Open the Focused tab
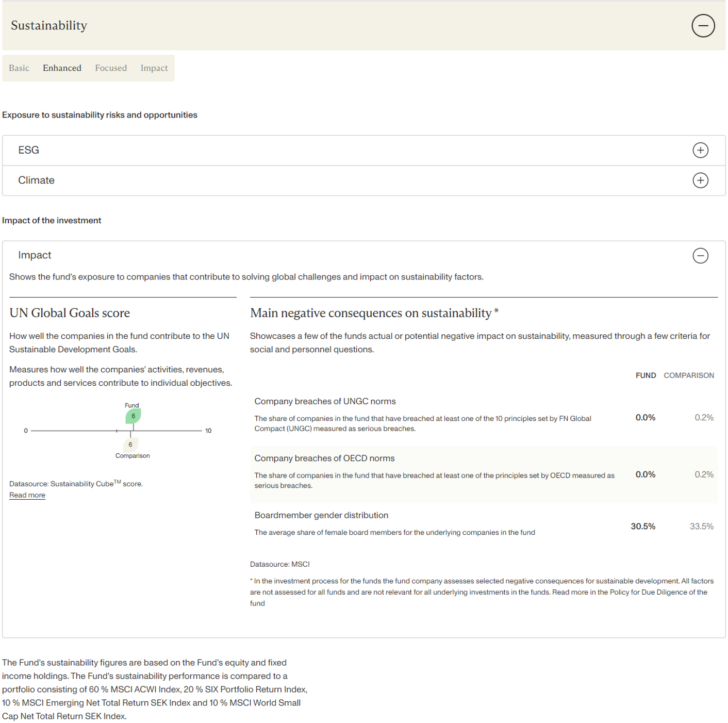This screenshot has width=728, height=723. [111, 68]
